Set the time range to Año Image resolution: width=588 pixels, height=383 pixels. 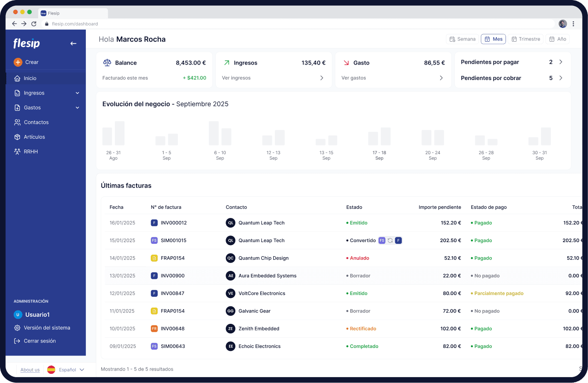[x=558, y=39]
